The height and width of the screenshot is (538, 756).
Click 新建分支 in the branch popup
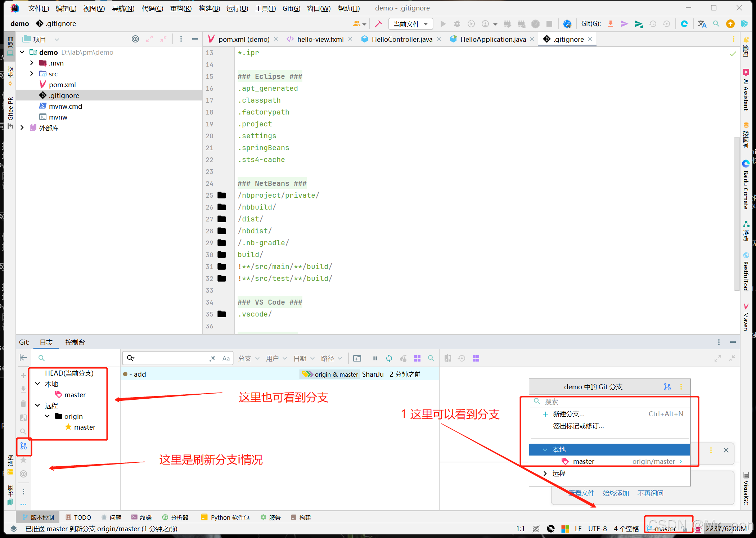(x=569, y=414)
